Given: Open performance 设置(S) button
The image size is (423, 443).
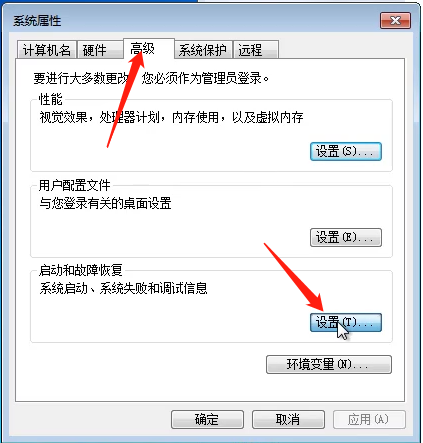Looking at the screenshot, I should click(346, 152).
